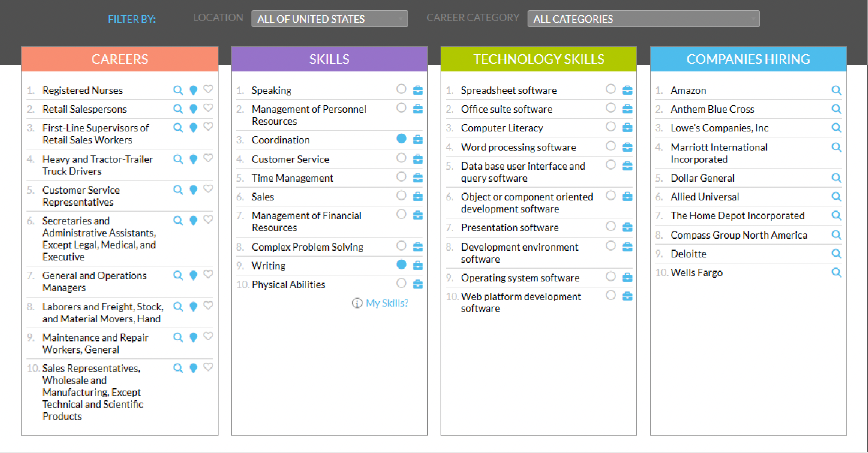This screenshot has height=453, width=868.
Task: Click the search icon next to Deloitte
Action: tap(836, 254)
